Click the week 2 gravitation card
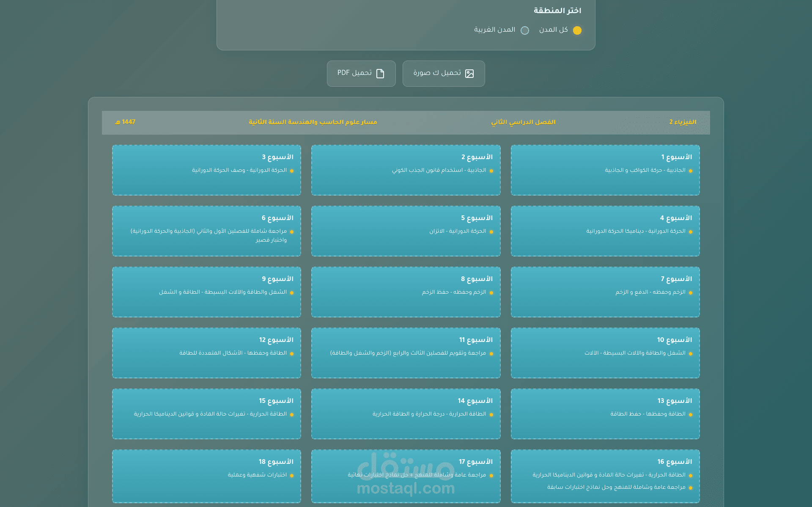This screenshot has height=507, width=812. (x=406, y=170)
